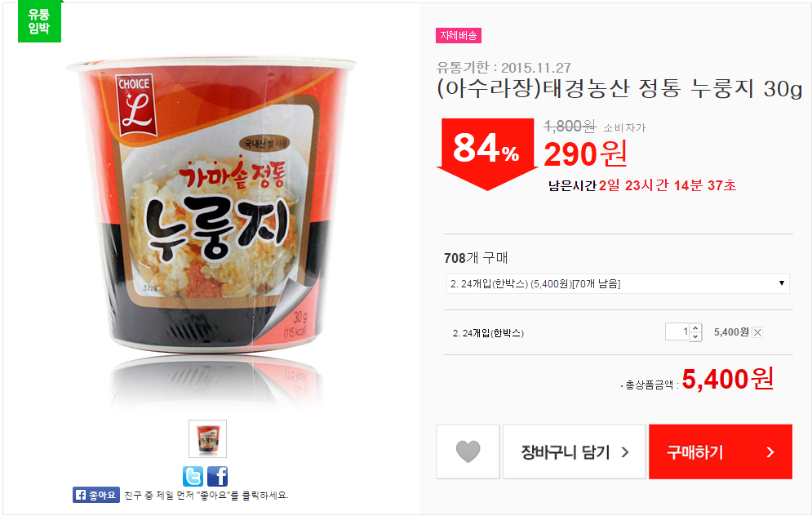
Task: Click the pink 자체배송 shipping tag
Action: pyautogui.click(x=459, y=35)
